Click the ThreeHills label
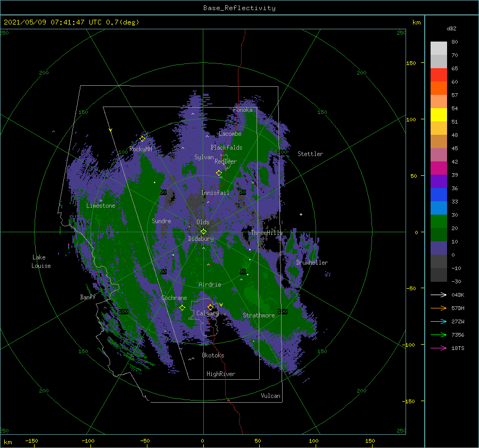Screen dimensions: 479x448 tap(267, 233)
